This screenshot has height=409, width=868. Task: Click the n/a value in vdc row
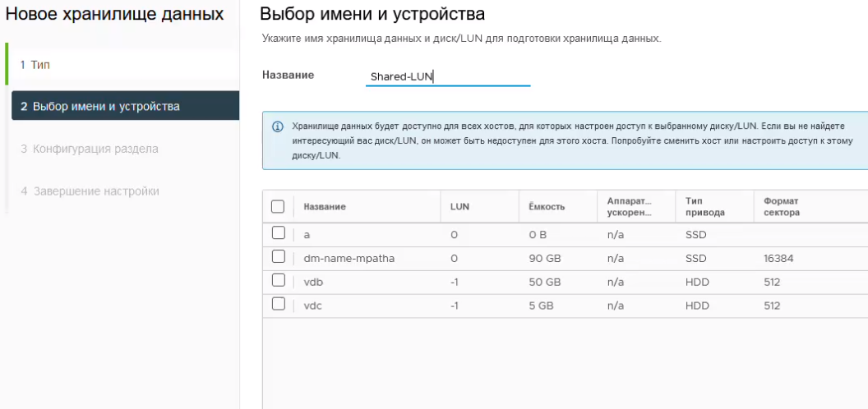click(616, 306)
